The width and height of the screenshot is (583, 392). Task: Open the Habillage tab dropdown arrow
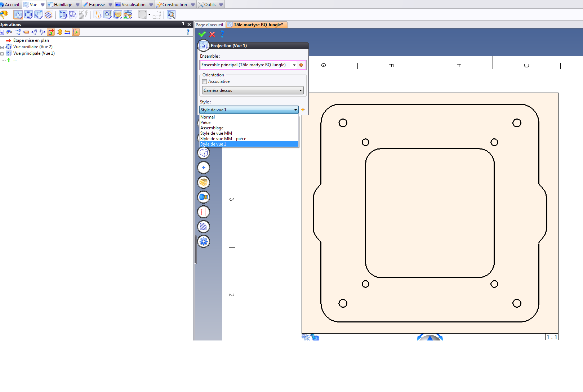[77, 5]
